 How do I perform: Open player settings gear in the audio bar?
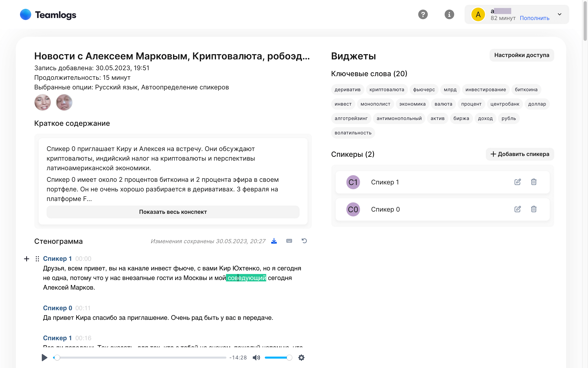(301, 358)
